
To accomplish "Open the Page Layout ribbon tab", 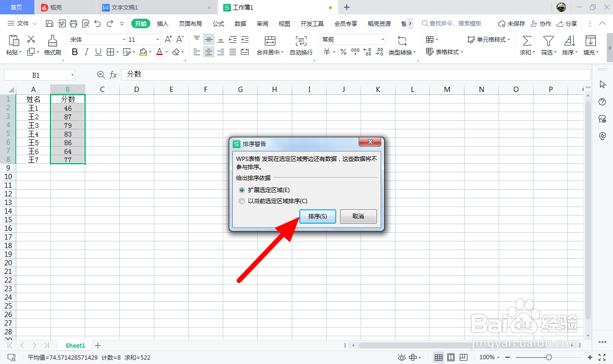I will 191,23.
